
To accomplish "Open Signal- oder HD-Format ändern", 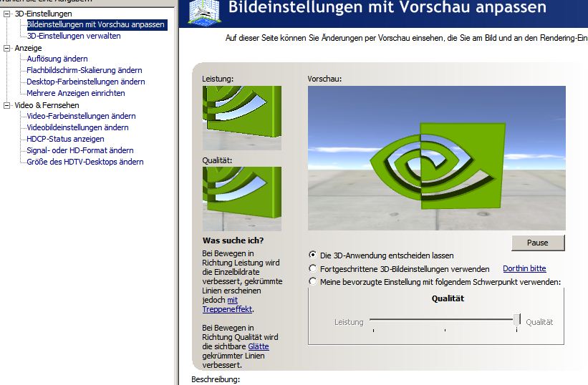I will coord(80,150).
